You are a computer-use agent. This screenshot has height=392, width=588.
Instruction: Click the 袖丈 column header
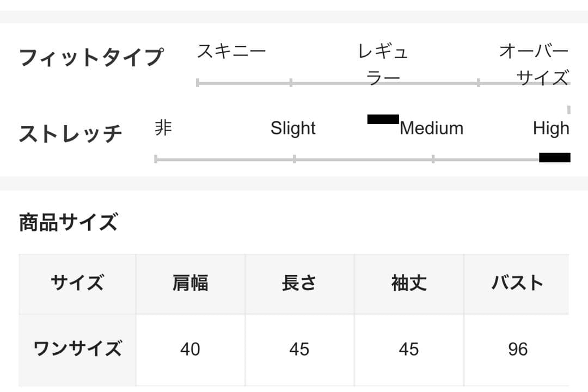click(x=409, y=284)
